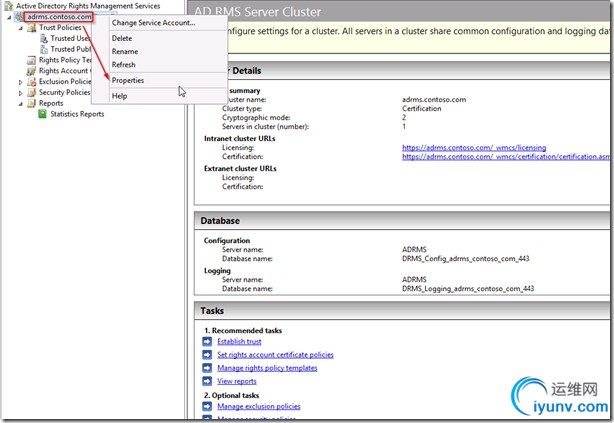The height and width of the screenshot is (423, 614).
Task: Click the Rights Policy Templates icon
Action: pyautogui.click(x=31, y=60)
